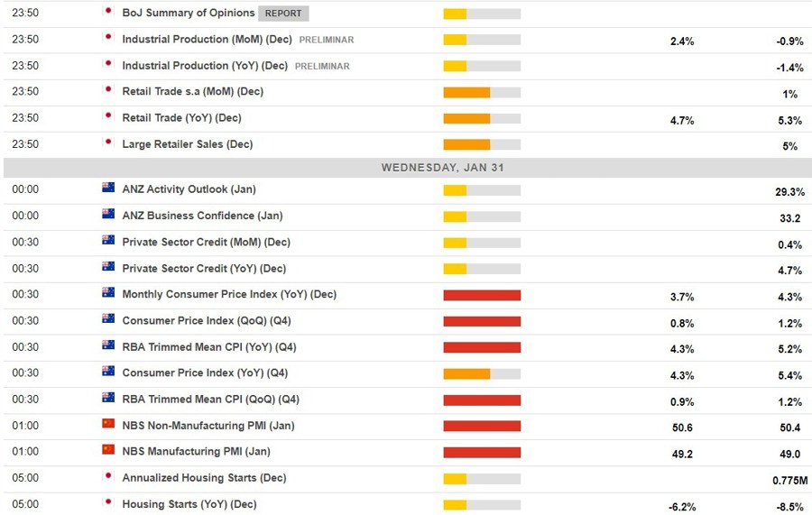Screen dimensions: 812x515
Task: Select the flag icon for Retail Trade s.a (MoM)
Action: click(x=108, y=89)
